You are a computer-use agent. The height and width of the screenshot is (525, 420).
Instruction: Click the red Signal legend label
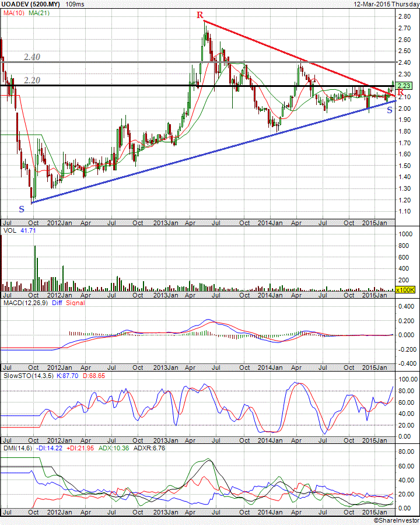tap(75, 303)
